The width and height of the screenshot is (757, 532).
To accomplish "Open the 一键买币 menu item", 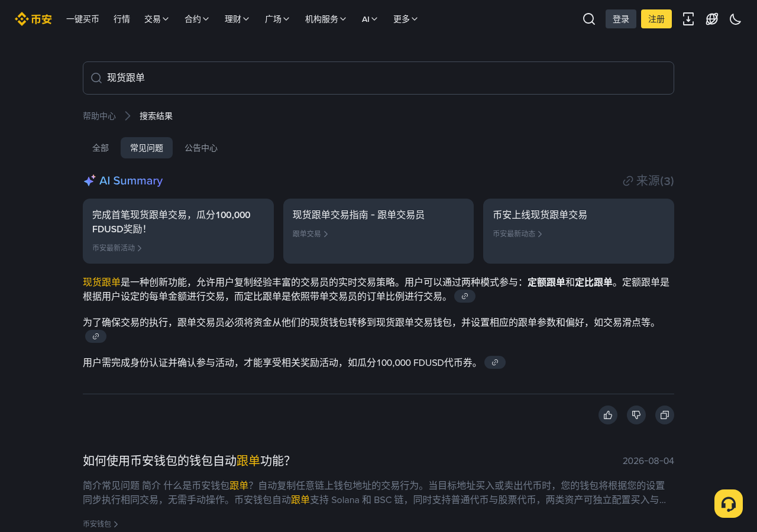I will [x=83, y=19].
